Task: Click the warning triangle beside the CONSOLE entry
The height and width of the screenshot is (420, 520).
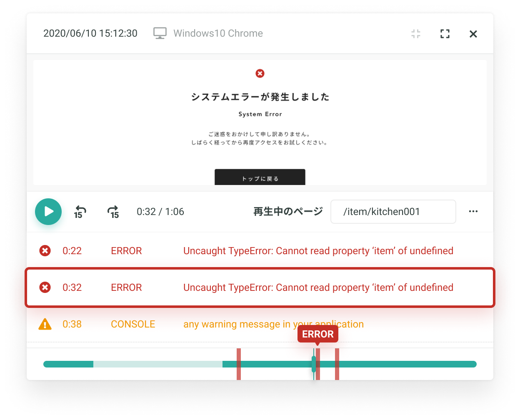Action: [45, 324]
